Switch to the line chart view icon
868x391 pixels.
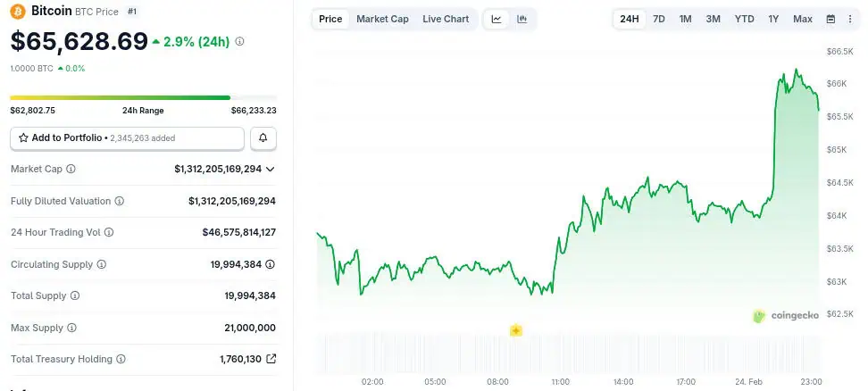click(x=497, y=19)
